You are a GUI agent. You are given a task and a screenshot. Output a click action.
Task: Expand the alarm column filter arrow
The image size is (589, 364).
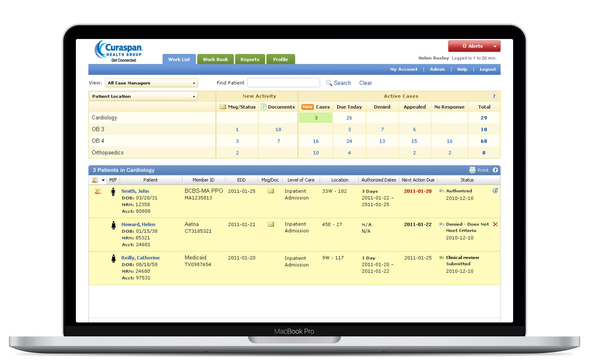click(x=103, y=180)
